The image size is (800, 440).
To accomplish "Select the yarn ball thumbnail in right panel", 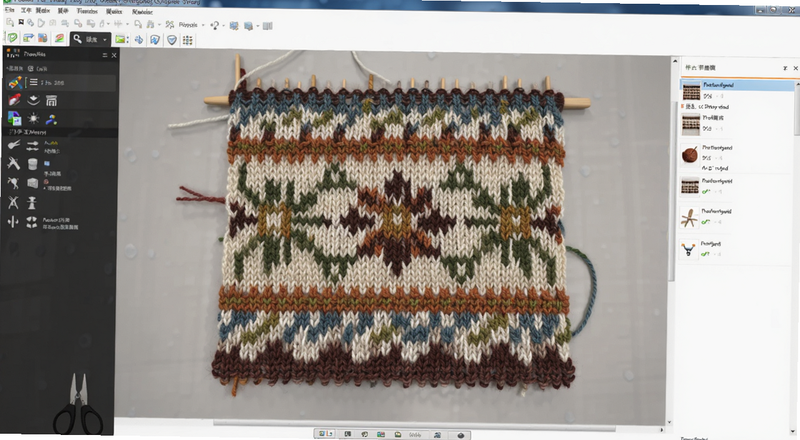I will (x=690, y=154).
